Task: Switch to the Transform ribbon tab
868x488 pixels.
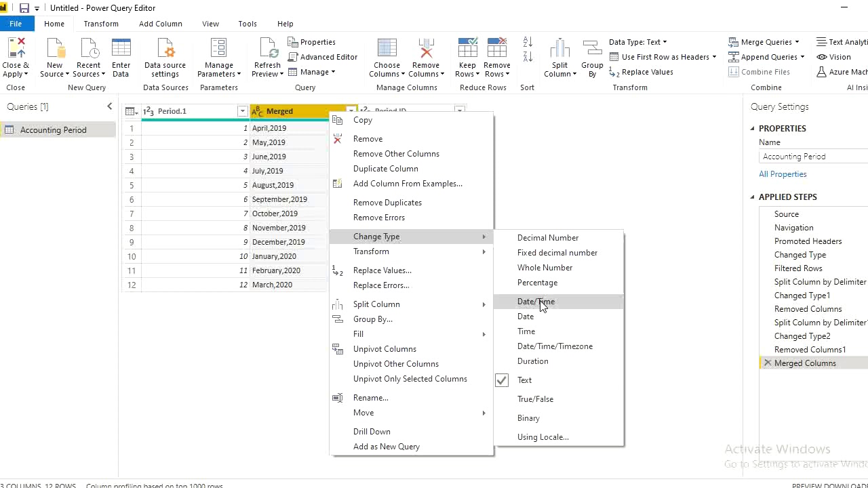Action: [101, 24]
